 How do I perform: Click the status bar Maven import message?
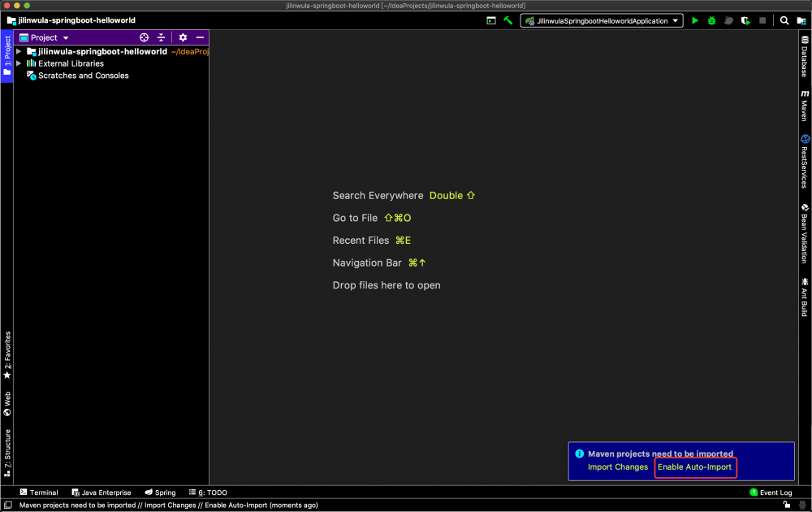coord(168,505)
